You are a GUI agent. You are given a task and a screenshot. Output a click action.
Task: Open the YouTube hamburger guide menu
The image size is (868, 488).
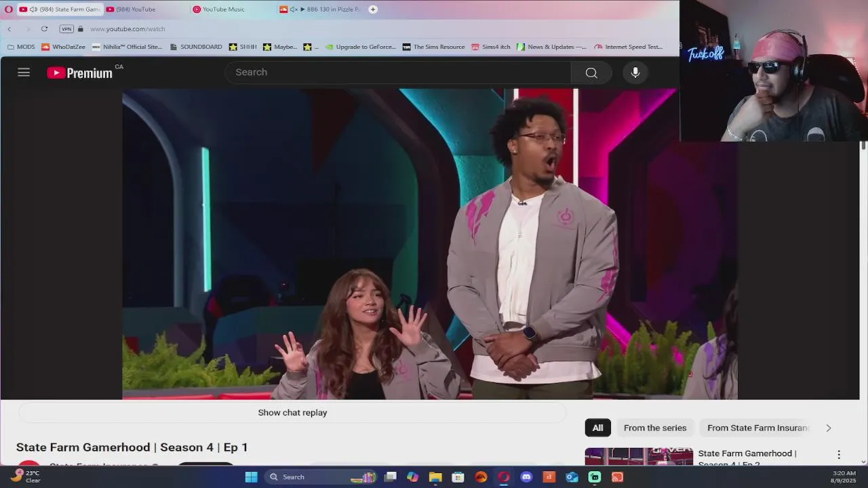tap(24, 73)
